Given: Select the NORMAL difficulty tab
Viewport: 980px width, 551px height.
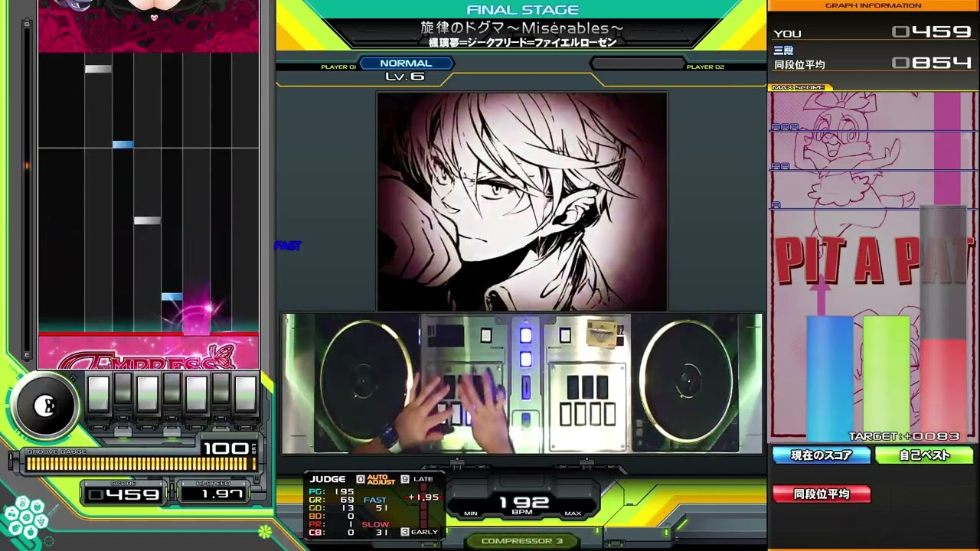Looking at the screenshot, I should click(x=406, y=64).
